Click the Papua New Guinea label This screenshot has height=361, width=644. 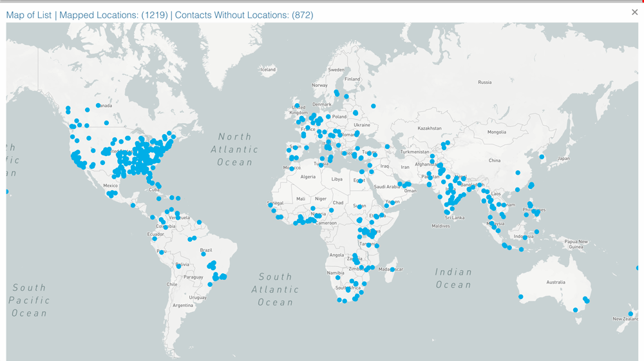coord(576,244)
